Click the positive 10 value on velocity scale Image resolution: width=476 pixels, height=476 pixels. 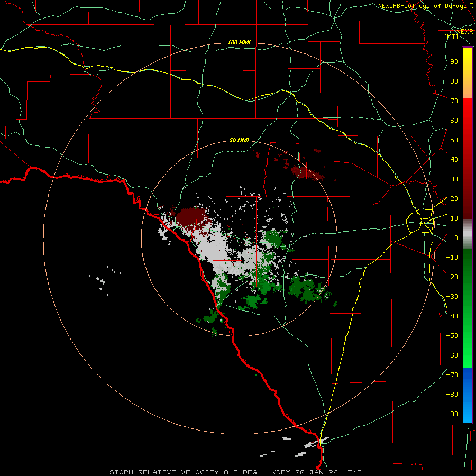[454, 218]
